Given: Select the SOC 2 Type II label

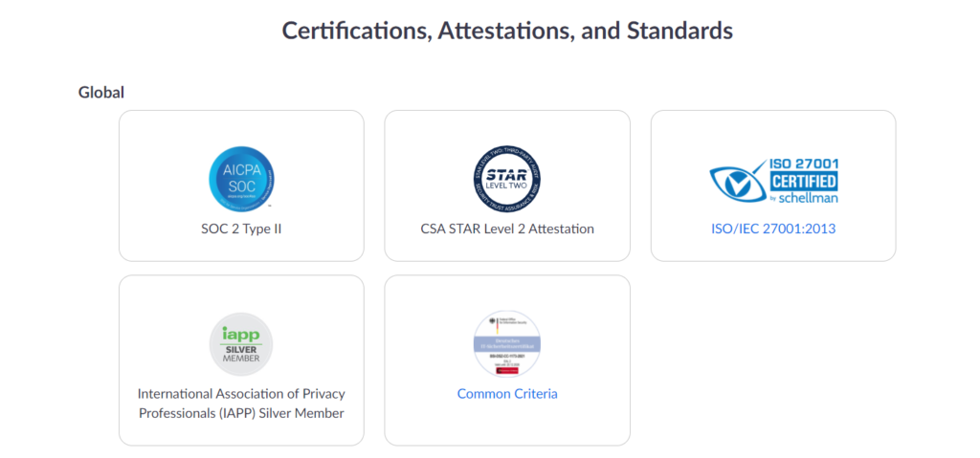Looking at the screenshot, I should tap(241, 229).
